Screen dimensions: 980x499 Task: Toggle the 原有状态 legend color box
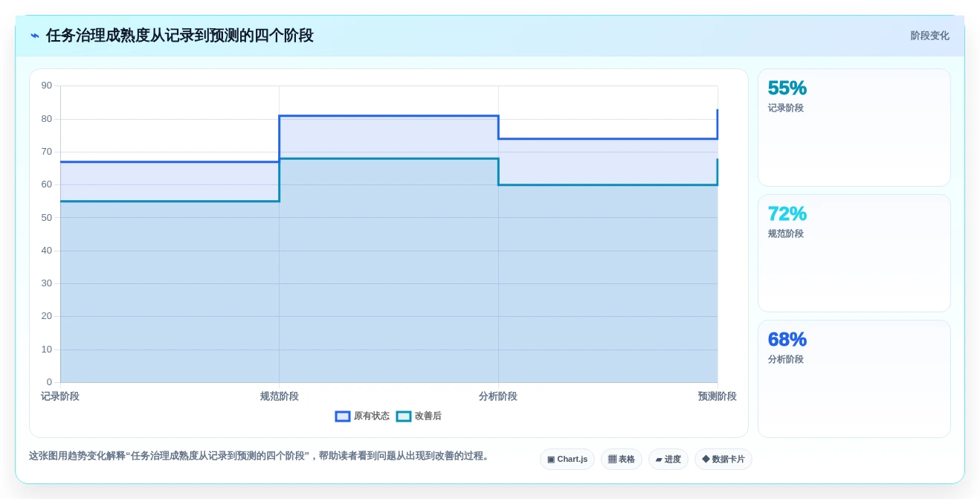(x=343, y=416)
